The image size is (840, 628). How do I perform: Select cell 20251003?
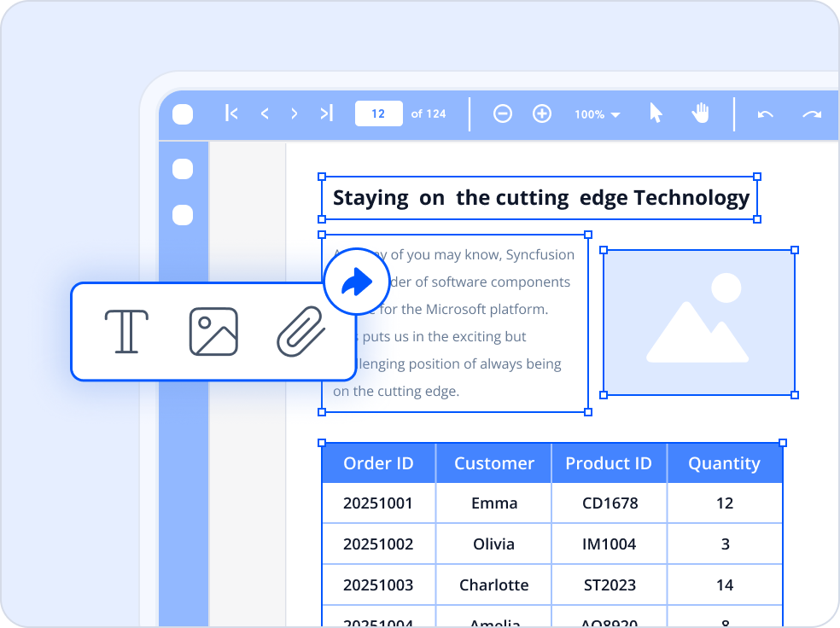click(379, 584)
